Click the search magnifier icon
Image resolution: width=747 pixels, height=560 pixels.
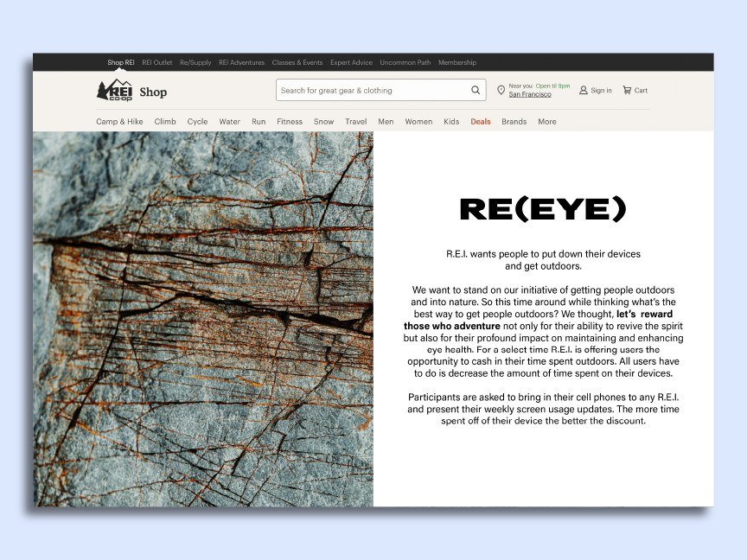[476, 90]
